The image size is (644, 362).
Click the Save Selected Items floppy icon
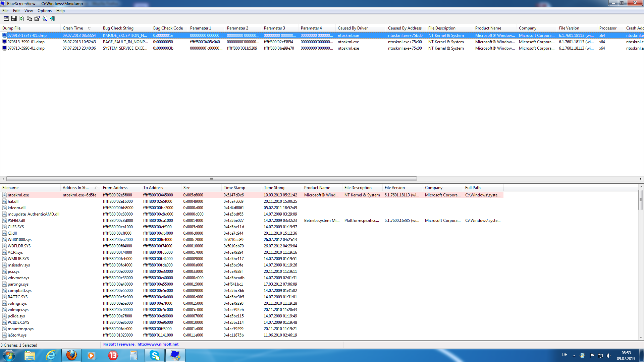(x=14, y=19)
